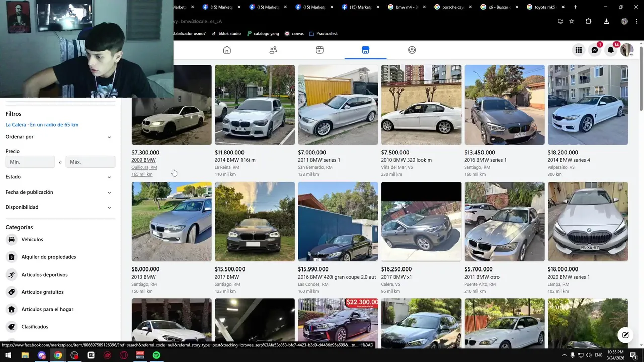Viewport: 644px width, 362px height.
Task: Expand the Fecha de publicación filter
Action: 60,192
